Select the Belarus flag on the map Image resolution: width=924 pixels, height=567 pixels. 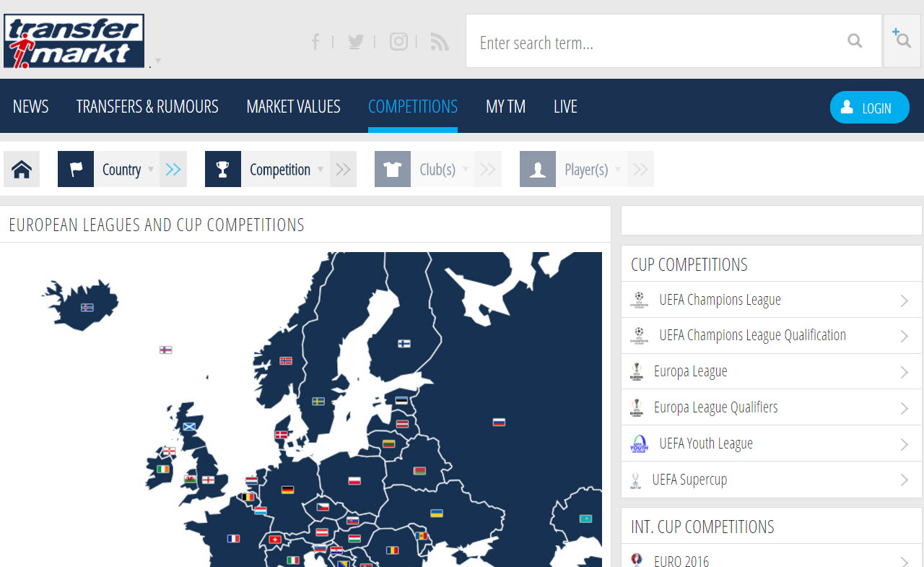(419, 471)
